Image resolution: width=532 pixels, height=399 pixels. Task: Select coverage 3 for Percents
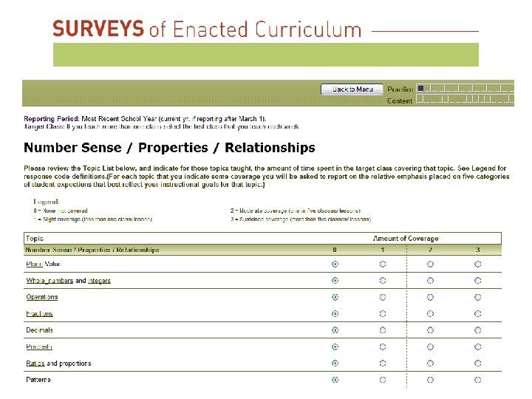point(478,347)
